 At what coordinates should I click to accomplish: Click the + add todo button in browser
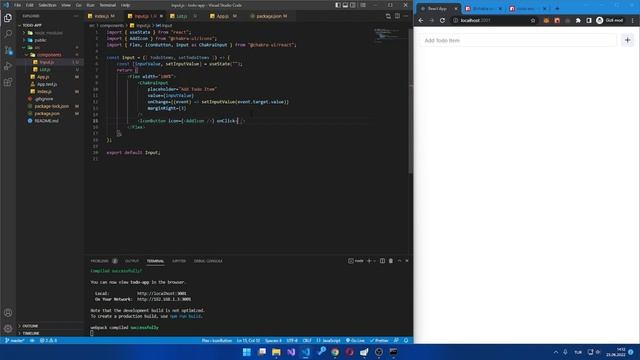627,40
